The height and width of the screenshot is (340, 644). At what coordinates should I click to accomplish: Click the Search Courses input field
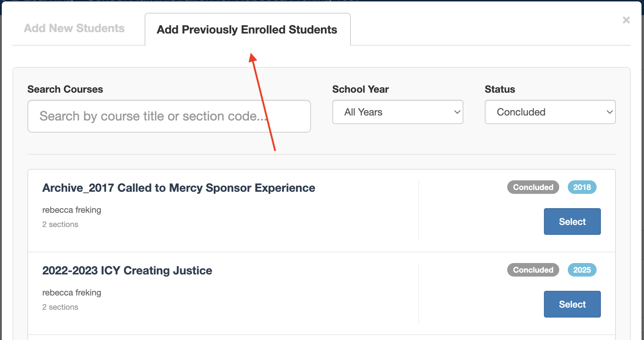coord(169,116)
